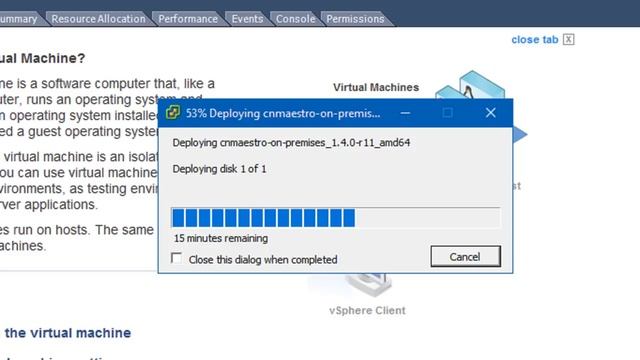The height and width of the screenshot is (360, 640).
Task: Click the close tab link
Action: click(x=534, y=40)
